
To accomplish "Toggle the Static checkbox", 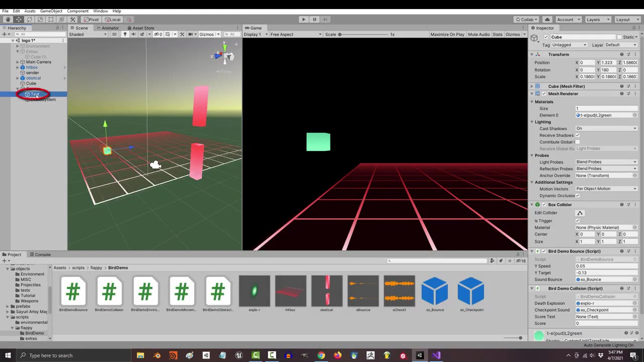I will pos(619,37).
